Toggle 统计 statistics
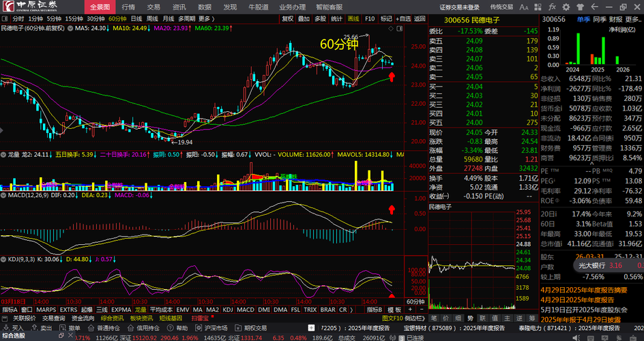Image resolution: width=644 pixels, height=341 pixels. click(x=337, y=18)
